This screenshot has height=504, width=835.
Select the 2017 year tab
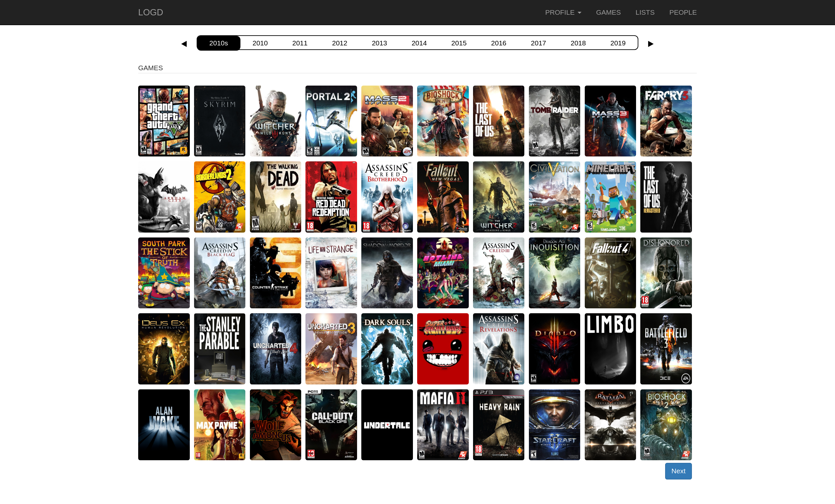pyautogui.click(x=538, y=43)
